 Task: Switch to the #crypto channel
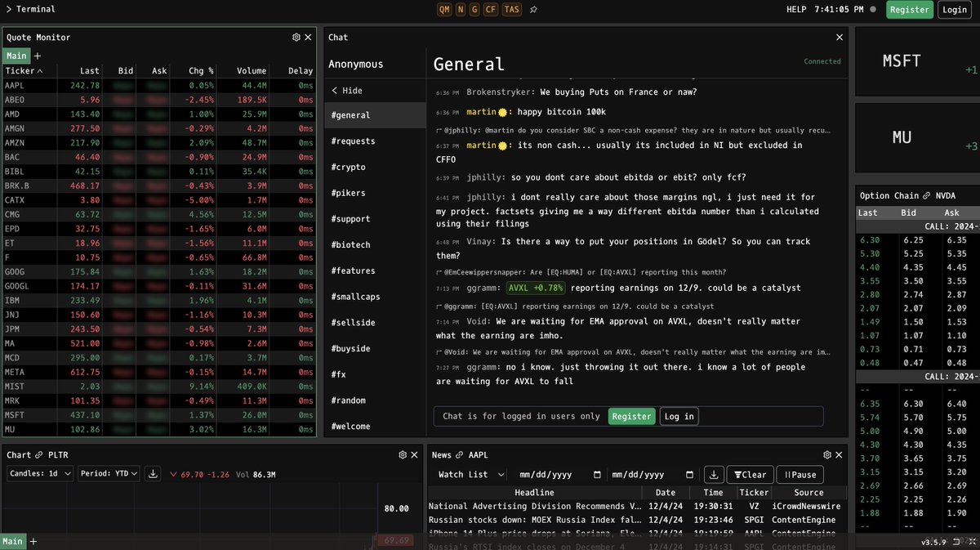375,167
